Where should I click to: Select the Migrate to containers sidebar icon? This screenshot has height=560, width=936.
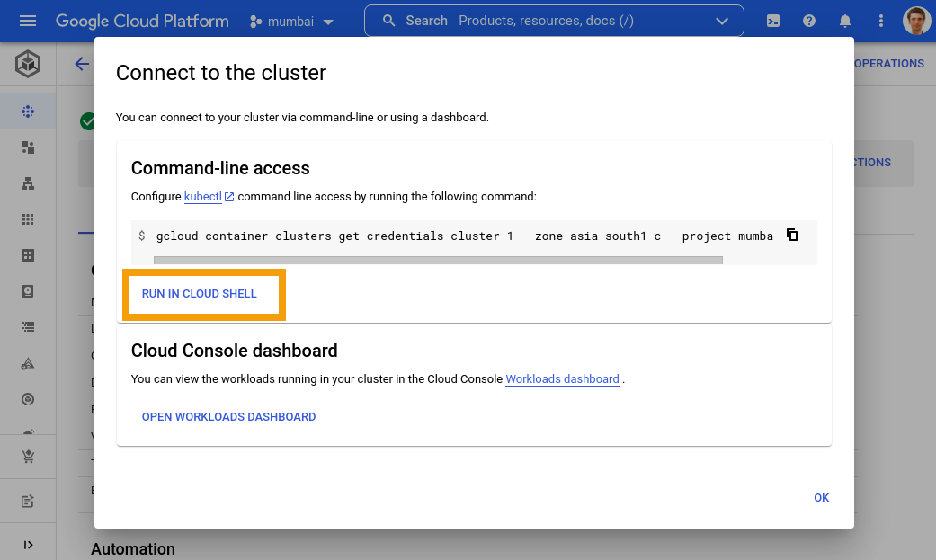pos(28,363)
